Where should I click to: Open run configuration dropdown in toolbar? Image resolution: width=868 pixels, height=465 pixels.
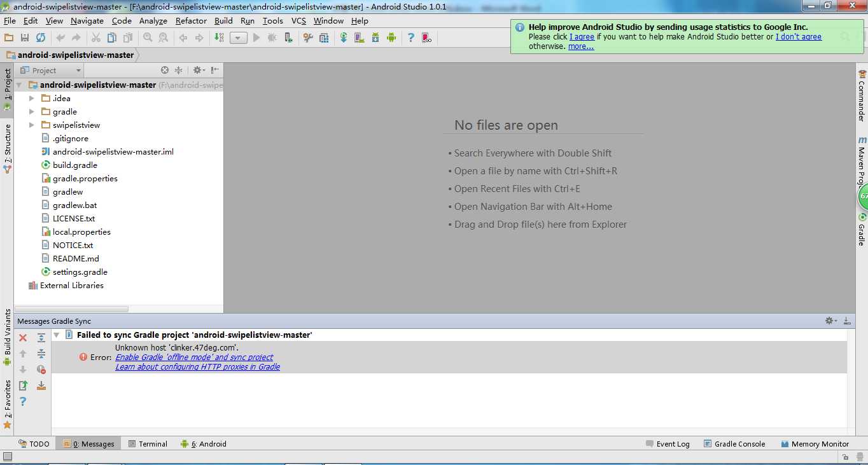(239, 38)
